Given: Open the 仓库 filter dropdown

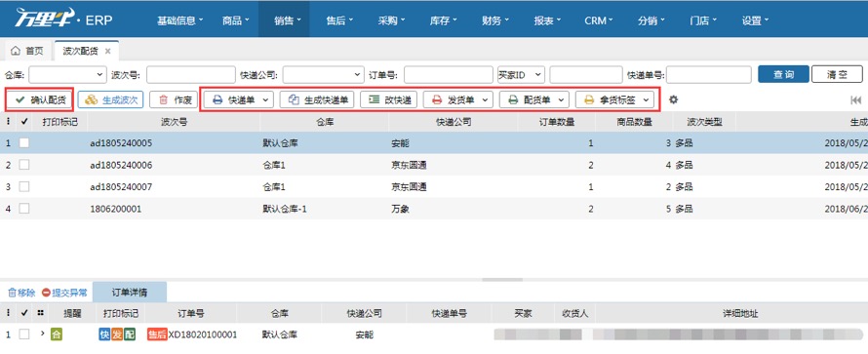Looking at the screenshot, I should 67,75.
